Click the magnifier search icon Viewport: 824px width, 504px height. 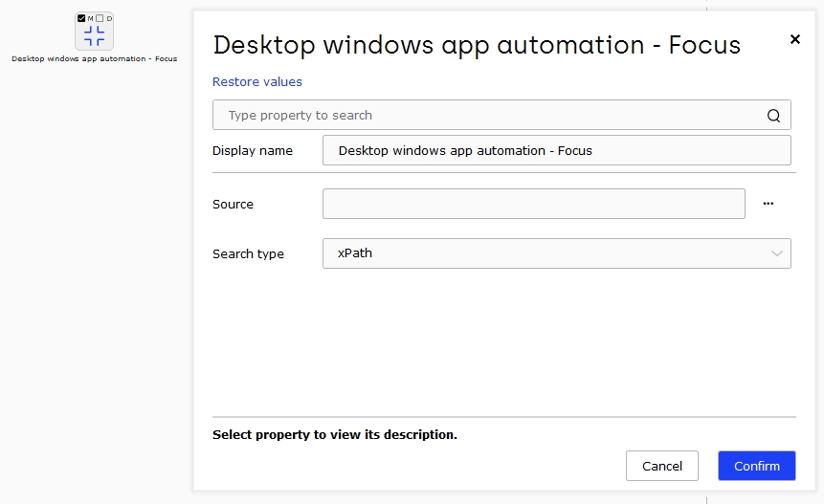(773, 116)
